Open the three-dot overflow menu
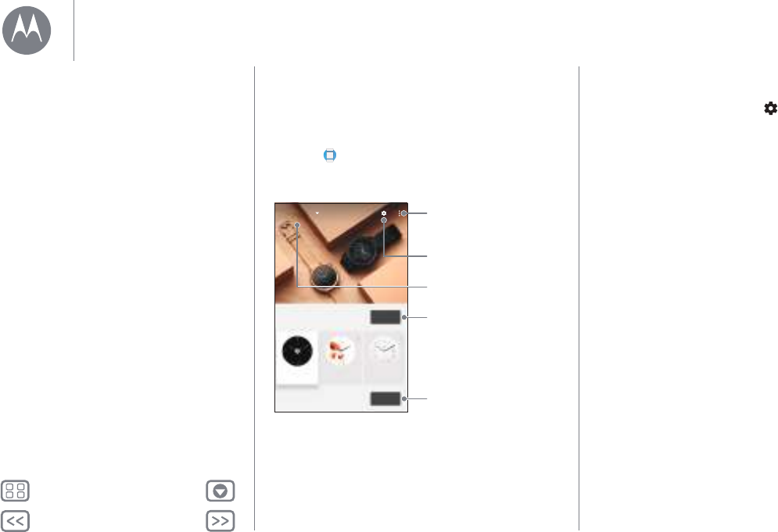The width and height of the screenshot is (778, 532). (400, 213)
